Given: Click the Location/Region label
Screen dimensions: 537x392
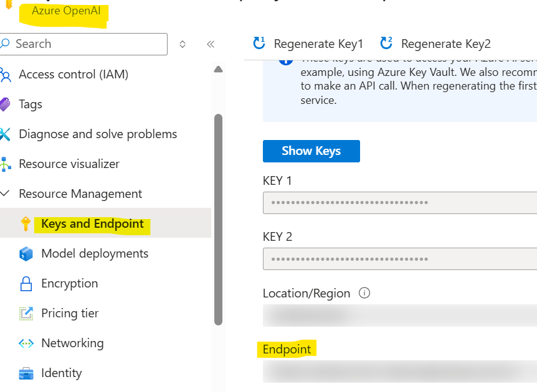Looking at the screenshot, I should coord(307,294).
